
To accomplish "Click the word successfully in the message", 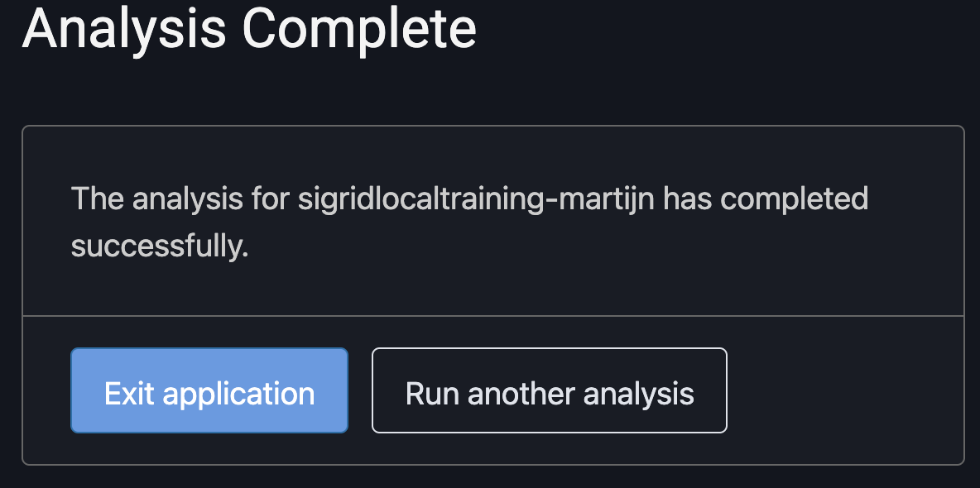I will pyautogui.click(x=159, y=246).
